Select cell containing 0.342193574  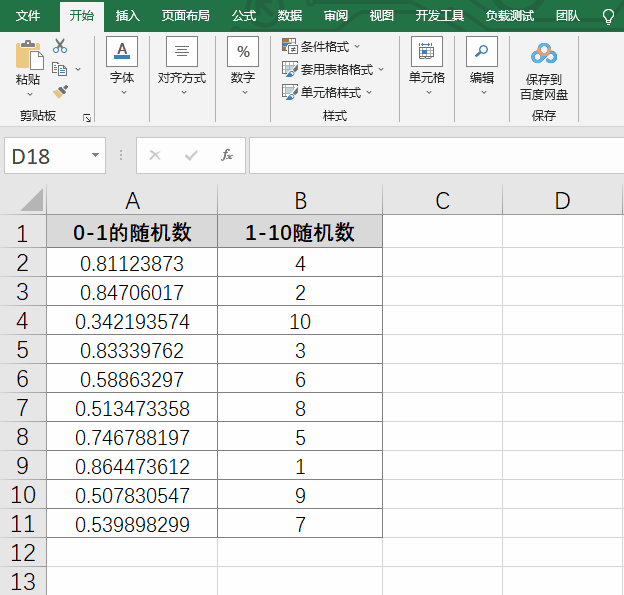coord(132,321)
